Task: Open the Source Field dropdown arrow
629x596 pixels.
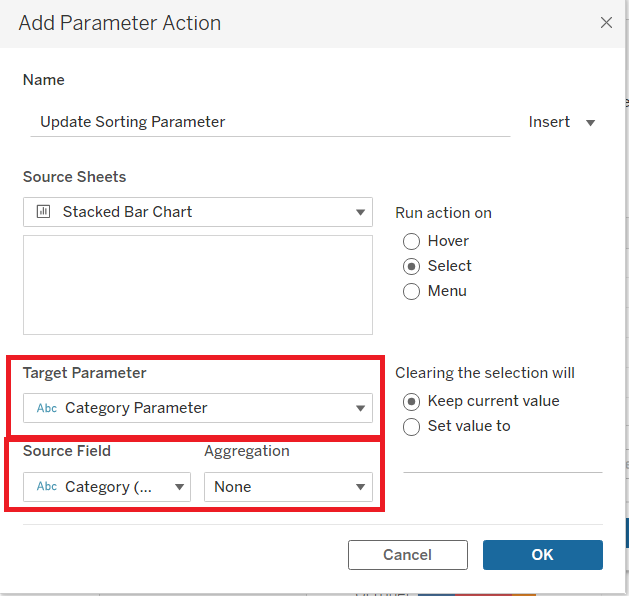Action: tap(179, 487)
